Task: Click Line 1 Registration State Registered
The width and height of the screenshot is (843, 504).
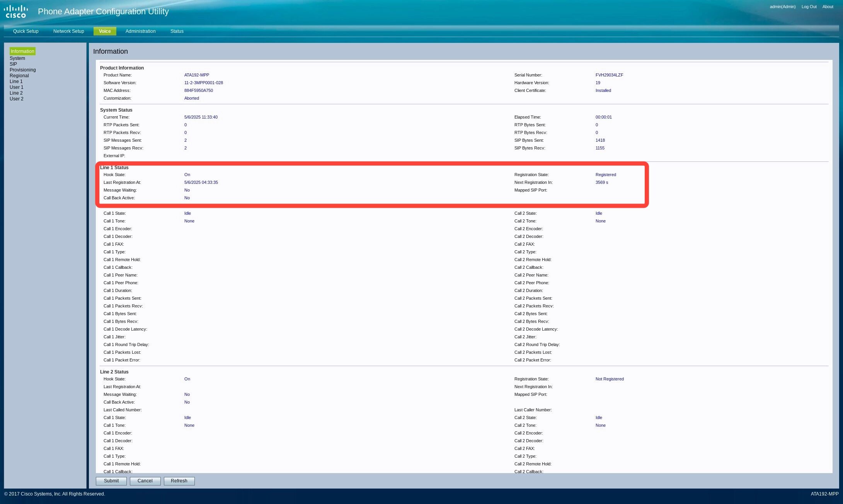Action: coord(606,175)
